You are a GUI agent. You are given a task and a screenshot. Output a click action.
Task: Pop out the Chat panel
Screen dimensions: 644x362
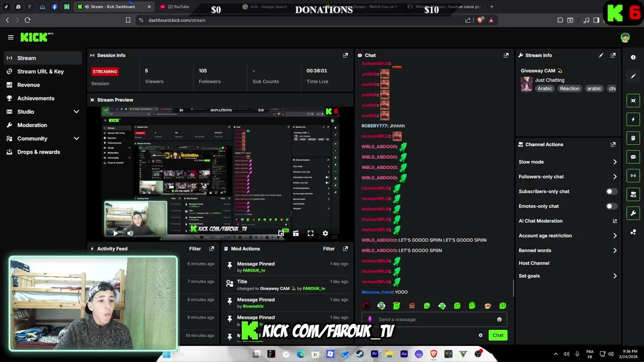[x=506, y=55]
